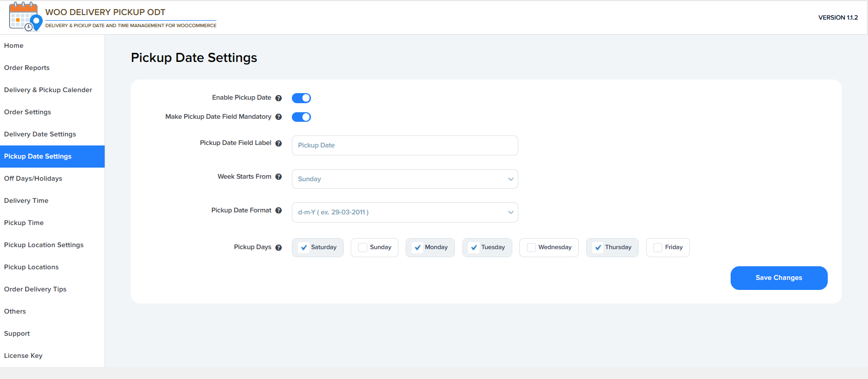Expand the Pickup Date Format dropdown
The width and height of the screenshot is (868, 379).
pyautogui.click(x=405, y=212)
